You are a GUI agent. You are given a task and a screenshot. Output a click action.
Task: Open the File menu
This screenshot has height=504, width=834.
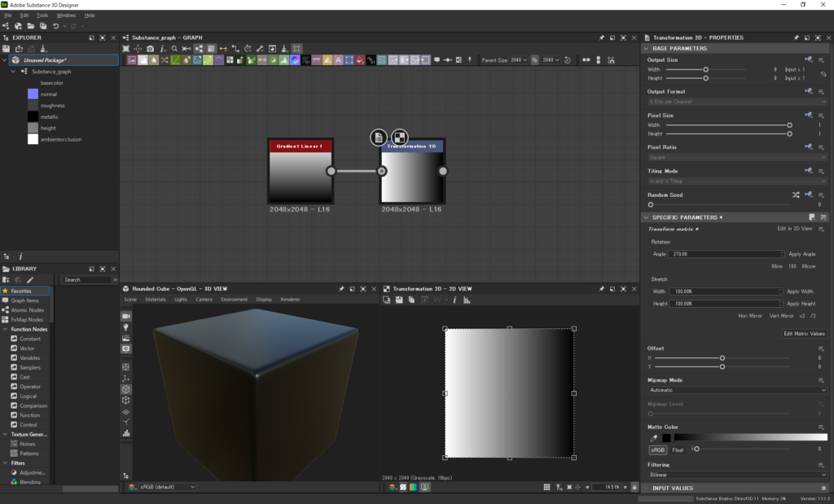tap(8, 15)
